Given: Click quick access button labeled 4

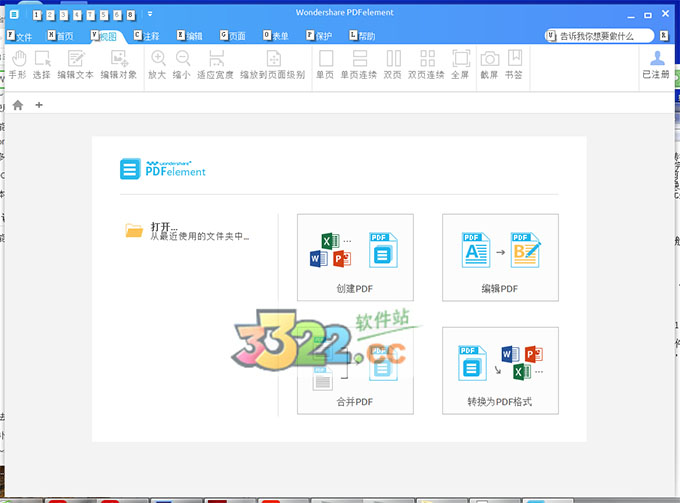Looking at the screenshot, I should (77, 16).
